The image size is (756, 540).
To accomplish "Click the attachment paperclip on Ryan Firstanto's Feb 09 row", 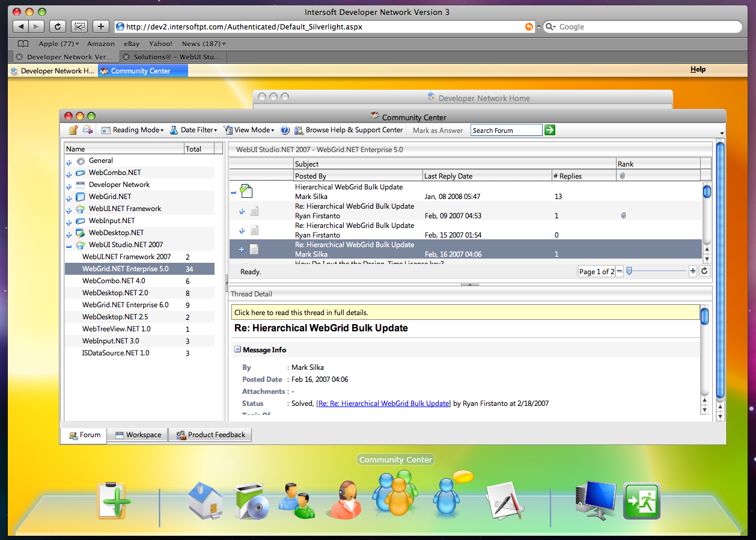I will tap(623, 215).
